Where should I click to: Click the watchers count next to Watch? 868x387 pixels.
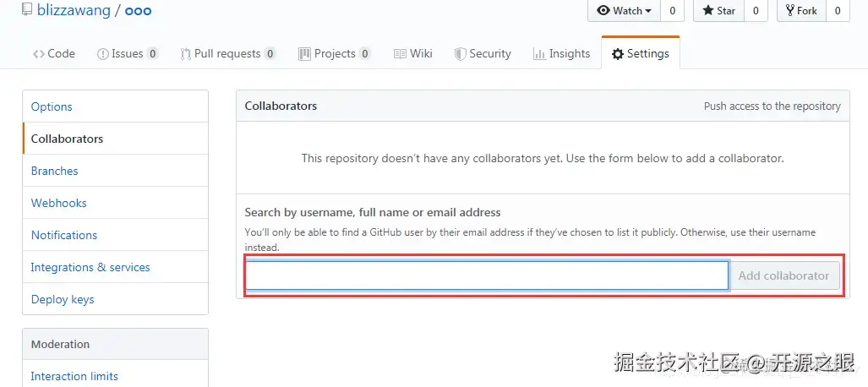click(672, 10)
